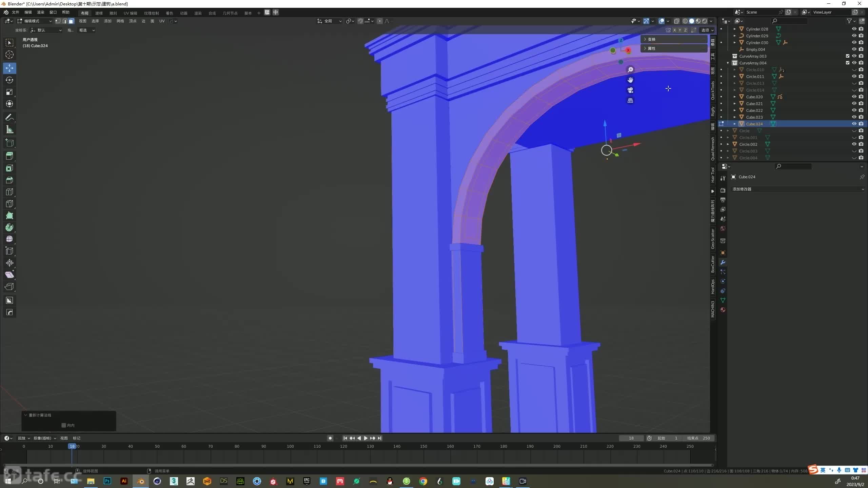Select the Measure tool
Viewport: 868px width, 488px height.
coord(9,129)
